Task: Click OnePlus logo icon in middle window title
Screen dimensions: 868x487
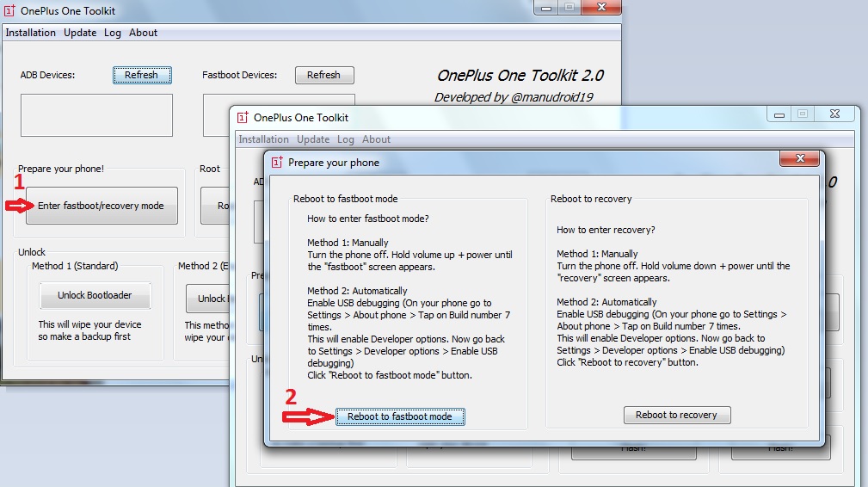Action: click(x=243, y=117)
